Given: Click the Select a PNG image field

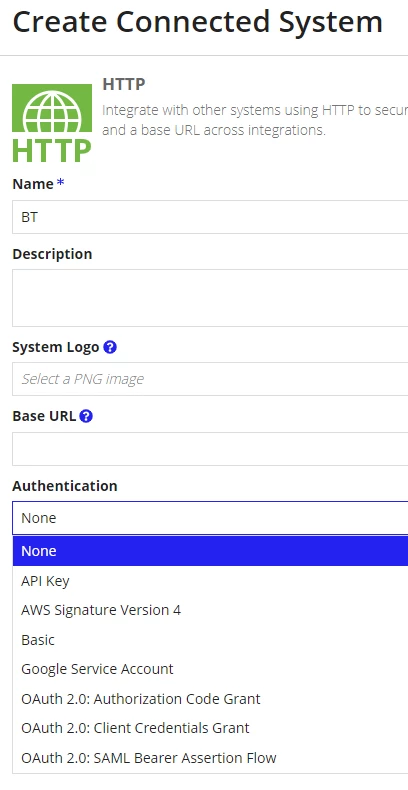Looking at the screenshot, I should [x=210, y=379].
